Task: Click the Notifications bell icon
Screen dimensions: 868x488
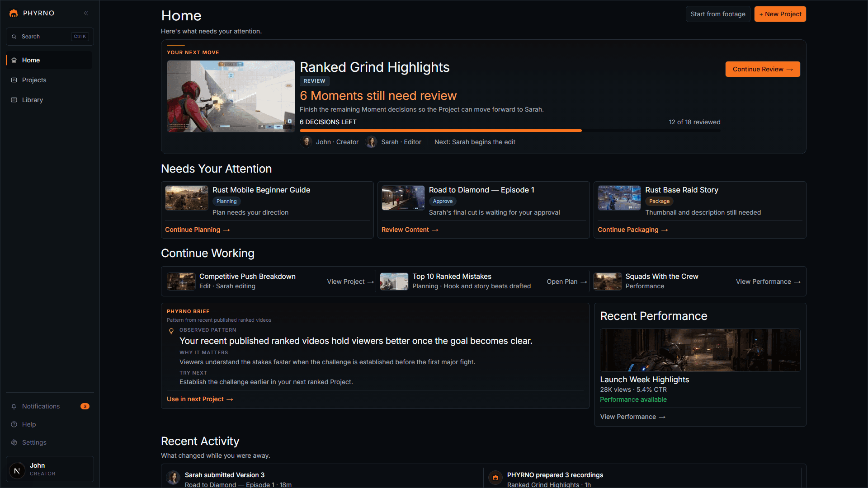Action: pos(14,406)
